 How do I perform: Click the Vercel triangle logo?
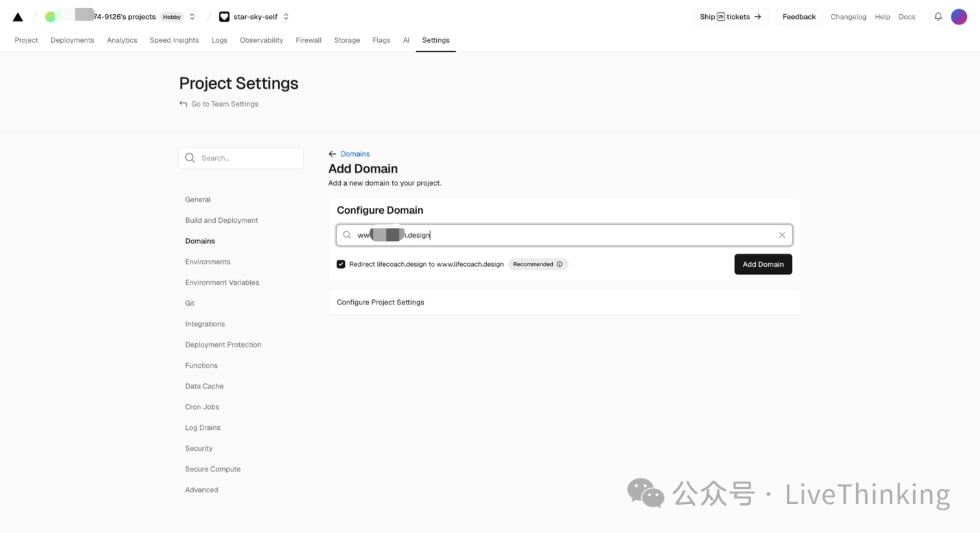point(18,17)
